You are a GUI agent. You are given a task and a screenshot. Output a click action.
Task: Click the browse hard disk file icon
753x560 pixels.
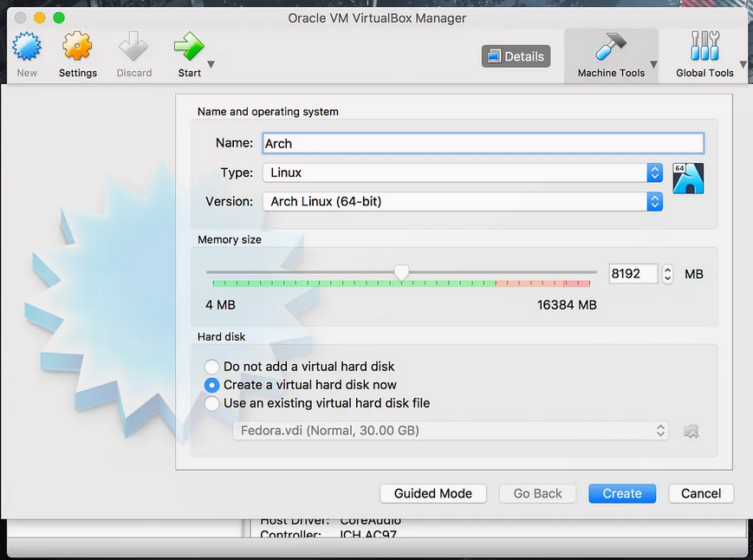click(x=691, y=431)
